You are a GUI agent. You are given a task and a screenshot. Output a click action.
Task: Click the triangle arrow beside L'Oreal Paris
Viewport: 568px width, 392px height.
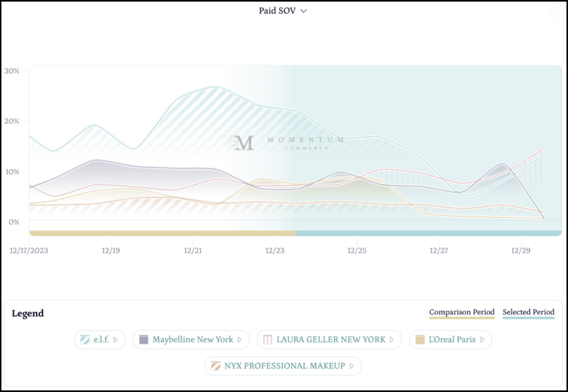coord(482,339)
